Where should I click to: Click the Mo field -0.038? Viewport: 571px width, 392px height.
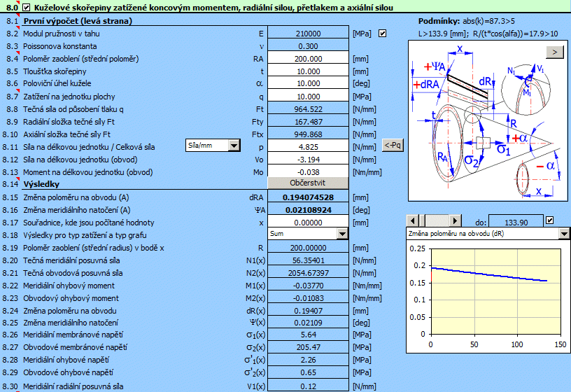(308, 172)
